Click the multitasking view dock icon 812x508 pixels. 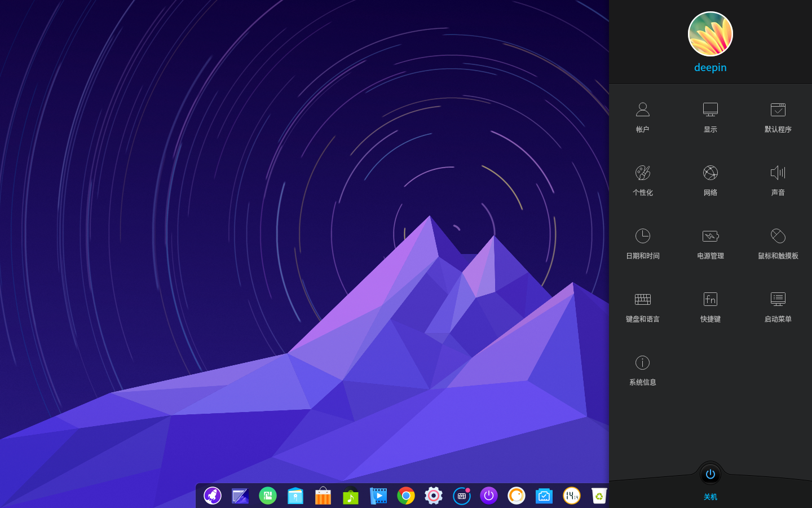pyautogui.click(x=240, y=496)
